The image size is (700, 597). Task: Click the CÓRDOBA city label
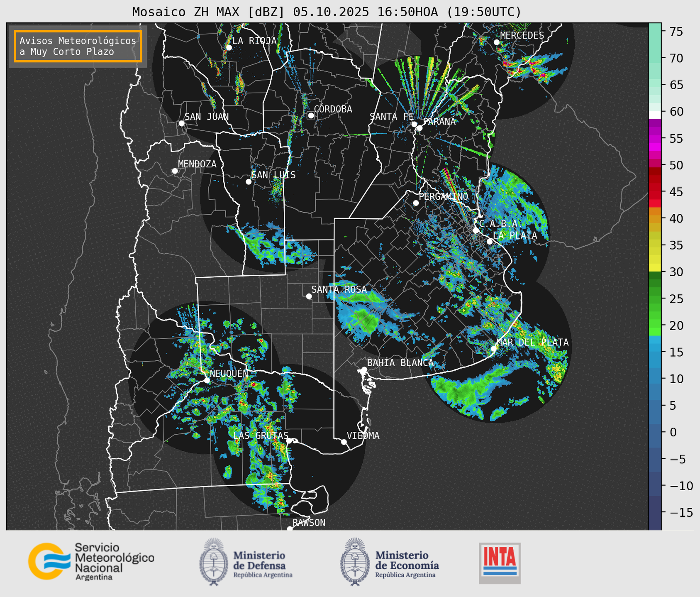[x=333, y=109]
